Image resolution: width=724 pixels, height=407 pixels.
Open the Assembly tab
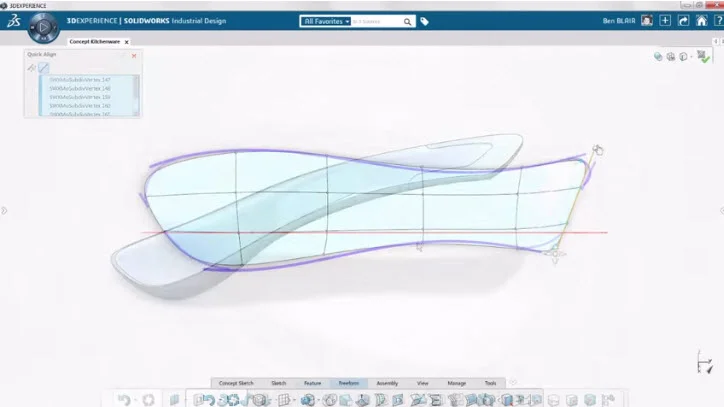click(387, 383)
